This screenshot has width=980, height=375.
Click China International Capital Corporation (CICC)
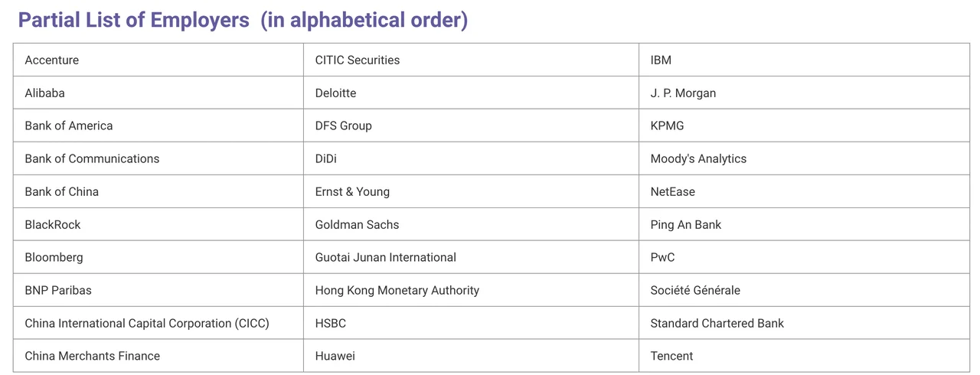point(147,324)
